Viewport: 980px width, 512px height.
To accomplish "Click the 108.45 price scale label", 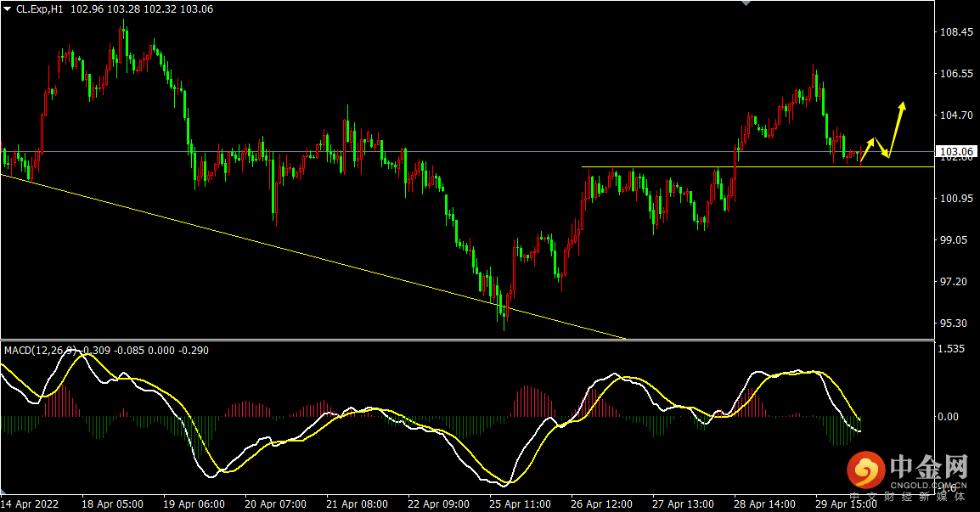I will click(956, 32).
